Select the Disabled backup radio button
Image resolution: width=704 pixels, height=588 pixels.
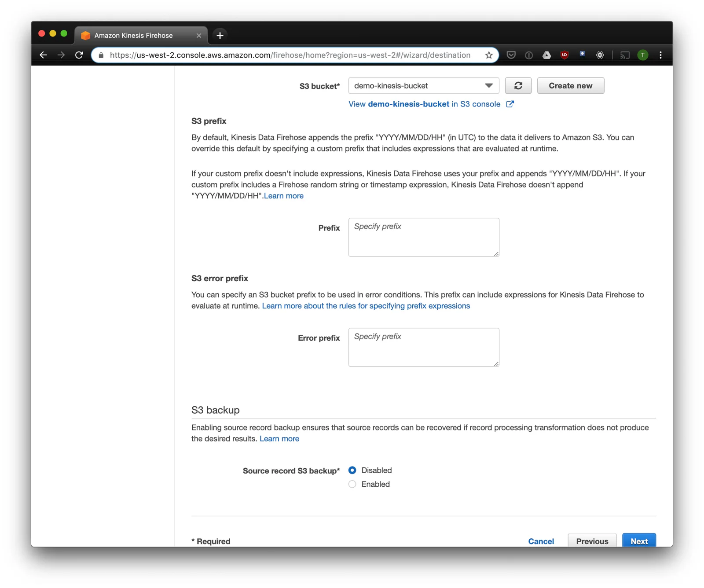(352, 470)
